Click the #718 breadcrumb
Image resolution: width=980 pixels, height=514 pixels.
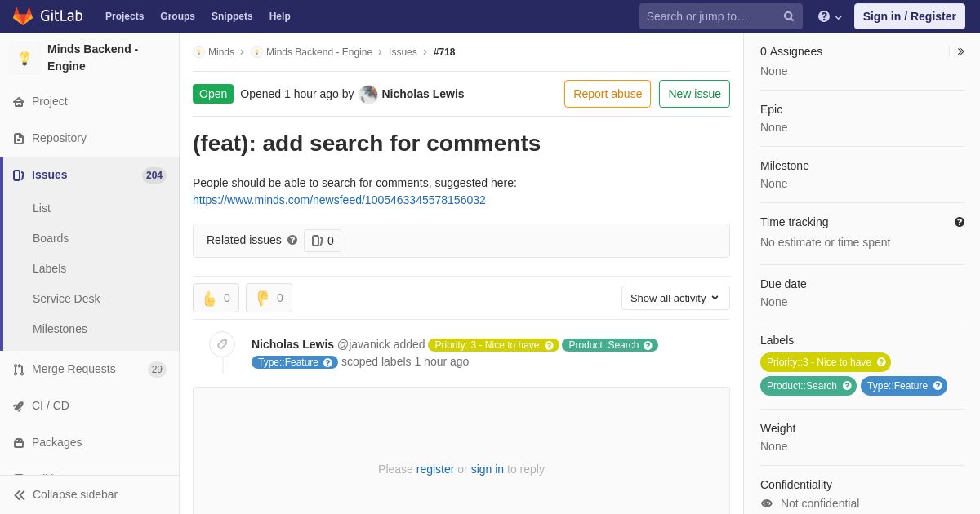[444, 52]
